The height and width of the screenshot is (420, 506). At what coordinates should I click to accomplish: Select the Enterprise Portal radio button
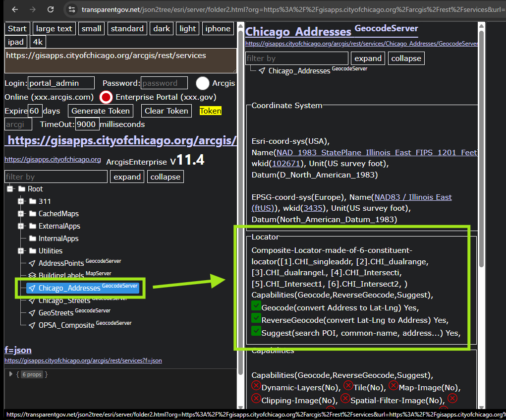coord(106,97)
